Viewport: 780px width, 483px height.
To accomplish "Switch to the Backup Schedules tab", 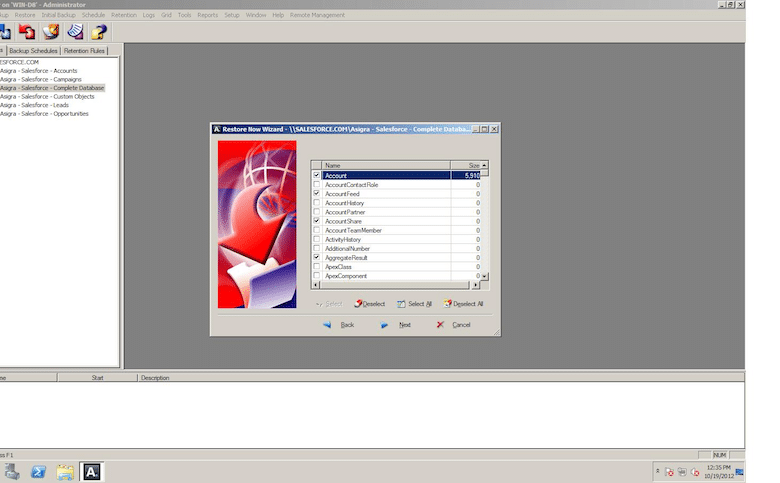I will coord(33,51).
